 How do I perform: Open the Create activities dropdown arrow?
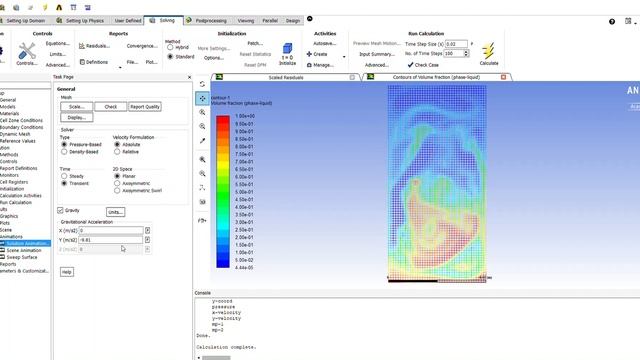pyautogui.click(x=344, y=57)
